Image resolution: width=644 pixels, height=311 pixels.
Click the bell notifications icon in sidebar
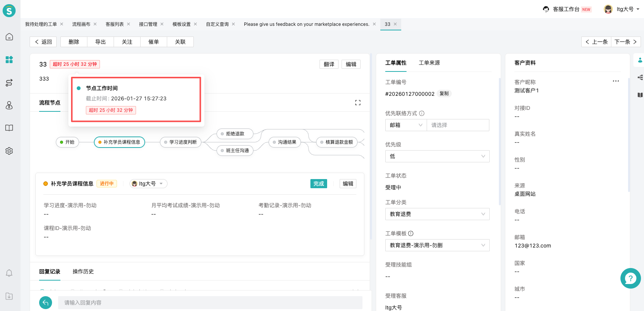9,273
